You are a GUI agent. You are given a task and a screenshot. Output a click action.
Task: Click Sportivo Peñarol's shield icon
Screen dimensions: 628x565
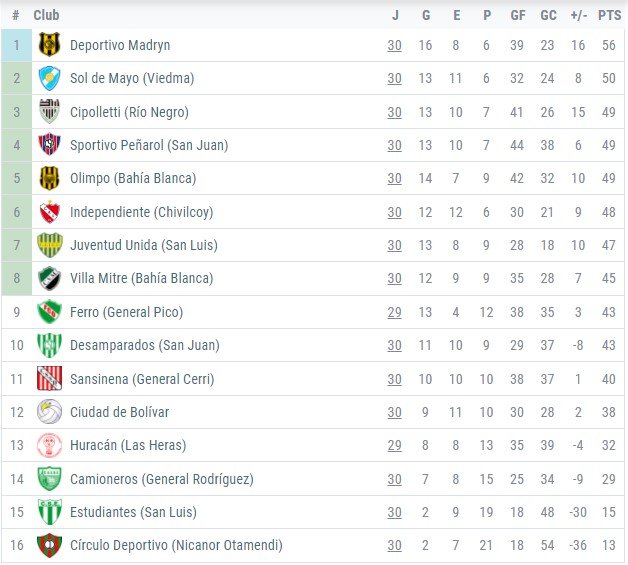[x=49, y=145]
